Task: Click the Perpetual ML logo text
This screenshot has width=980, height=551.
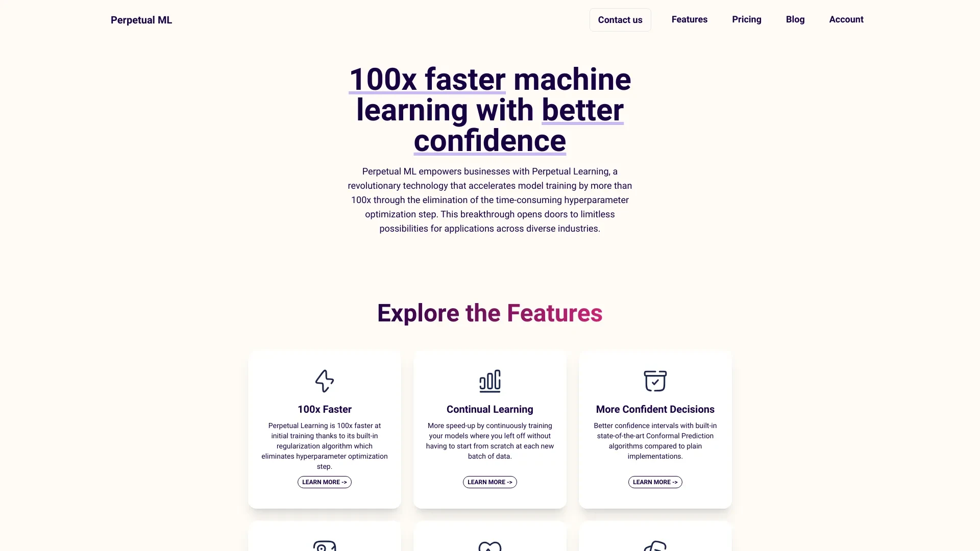Action: (x=141, y=19)
